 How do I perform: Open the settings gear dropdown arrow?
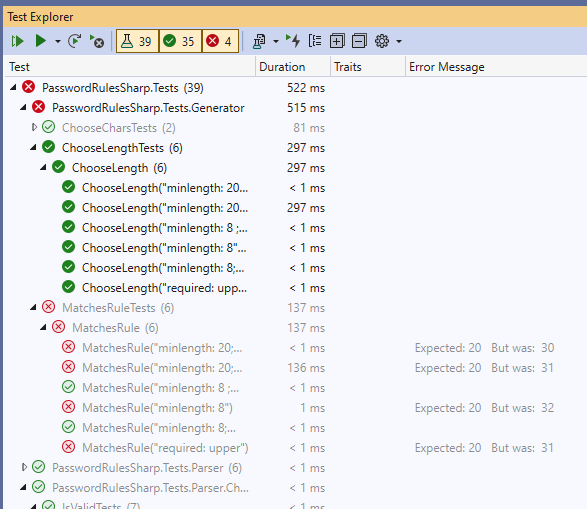click(x=399, y=41)
